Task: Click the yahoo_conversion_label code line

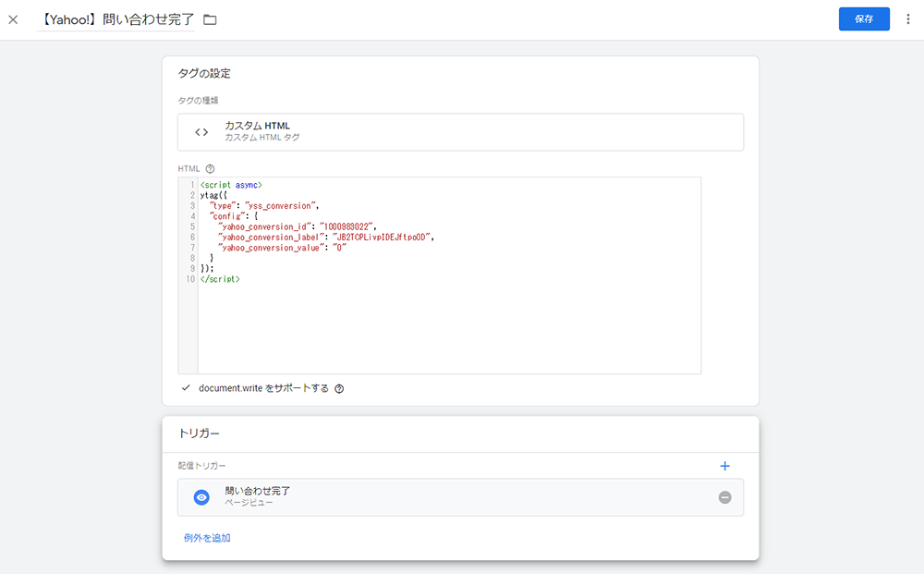Action: 325,238
